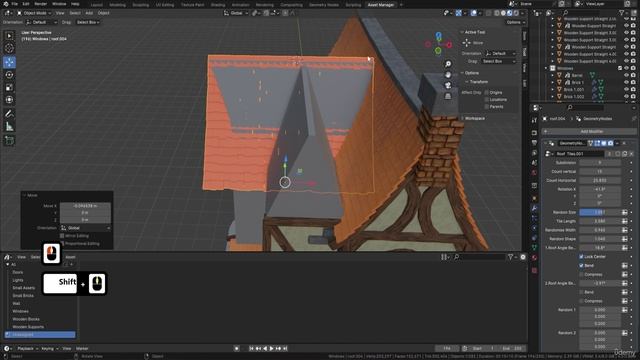Click the Blender logo menu icon
The height and width of the screenshot is (360, 640).
coord(5,4)
